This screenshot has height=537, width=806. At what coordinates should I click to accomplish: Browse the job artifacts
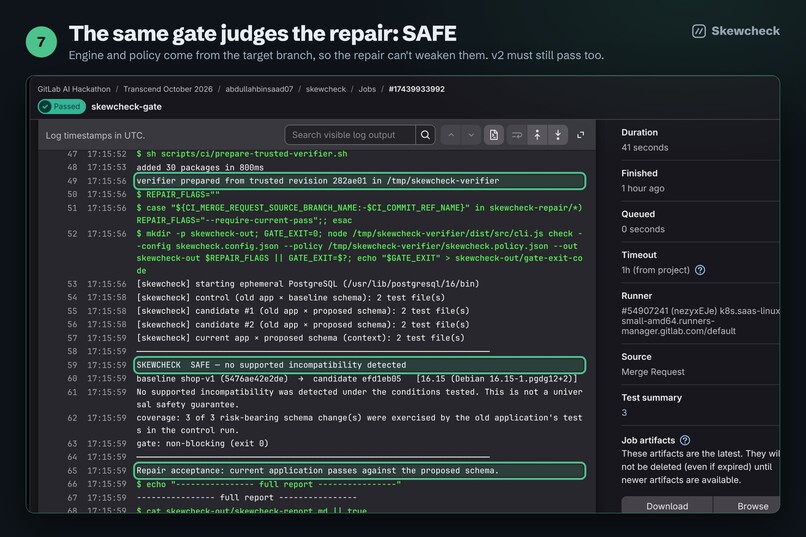[747, 506]
